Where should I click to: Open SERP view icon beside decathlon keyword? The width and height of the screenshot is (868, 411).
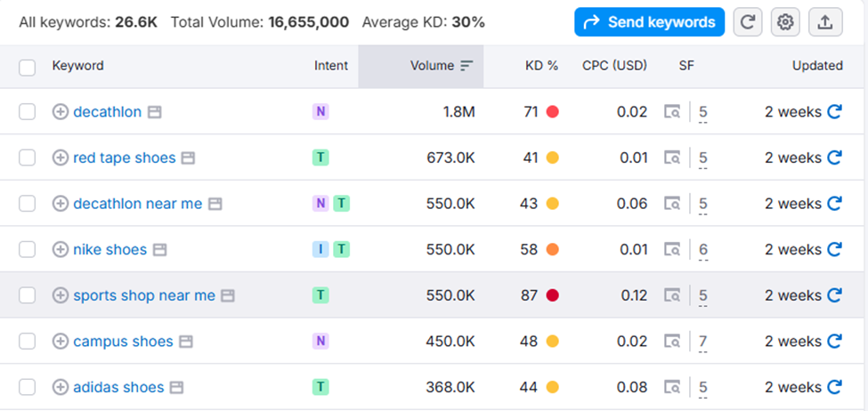pos(154,112)
